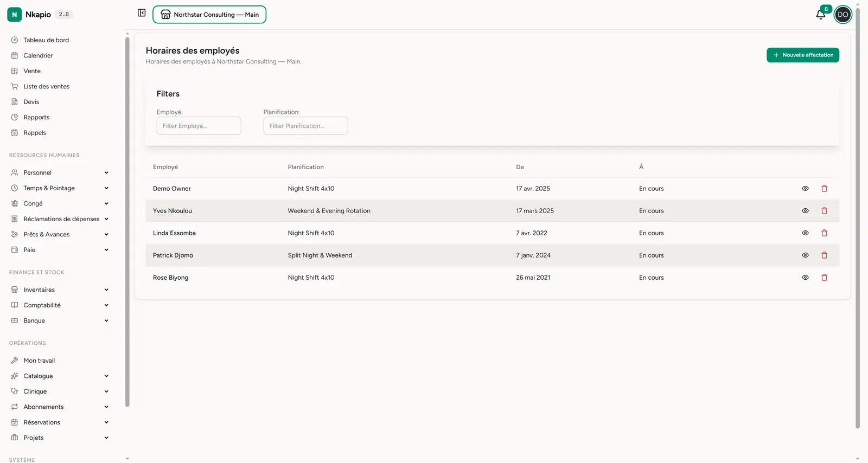The width and height of the screenshot is (868, 463).
Task: Click the Projets icon
Action: tap(15, 438)
